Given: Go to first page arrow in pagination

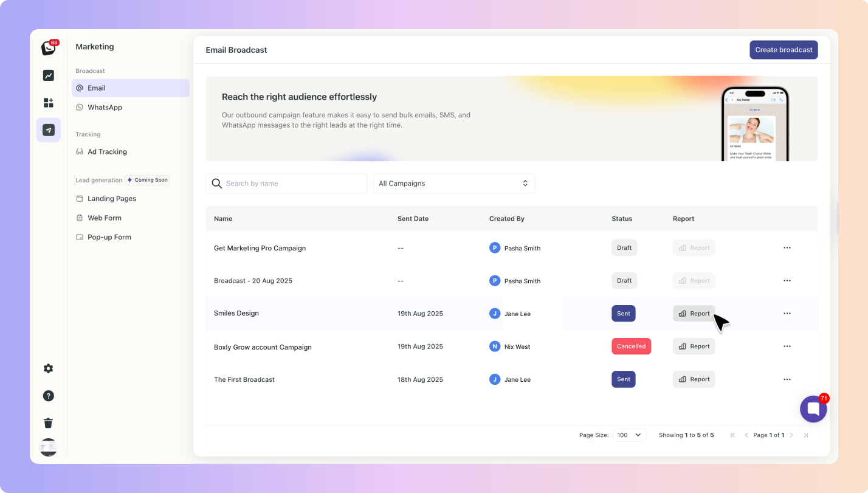Looking at the screenshot, I should click(732, 435).
